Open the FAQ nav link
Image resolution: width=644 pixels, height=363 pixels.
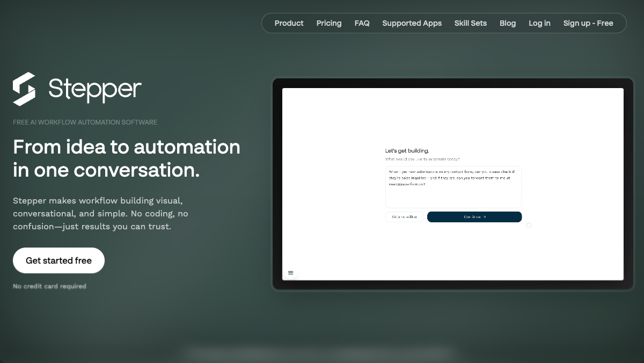click(x=362, y=23)
